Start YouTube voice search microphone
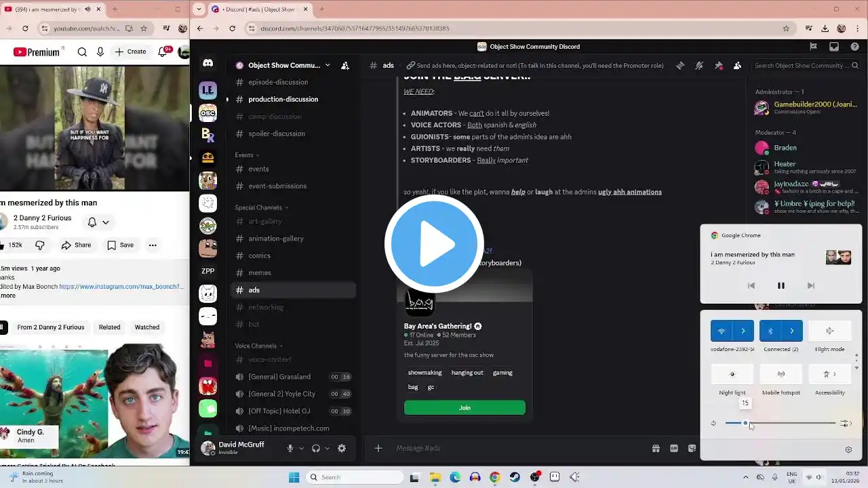The height and width of the screenshot is (488, 868). (x=100, y=52)
